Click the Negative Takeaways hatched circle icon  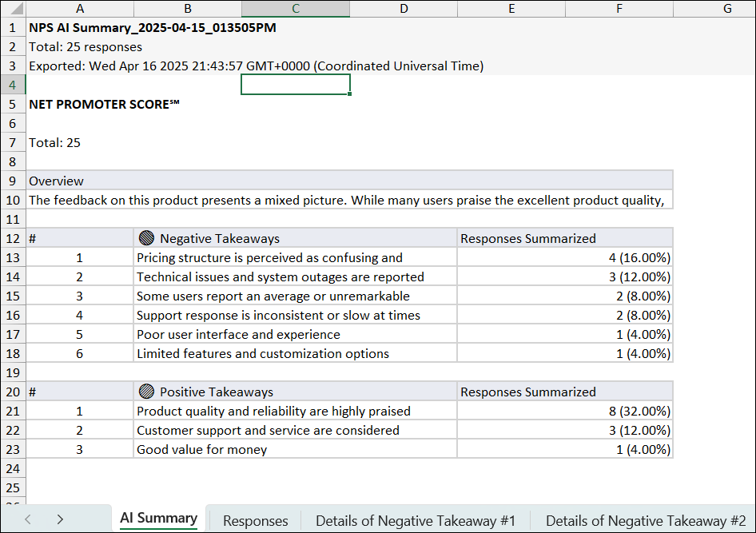tap(146, 238)
